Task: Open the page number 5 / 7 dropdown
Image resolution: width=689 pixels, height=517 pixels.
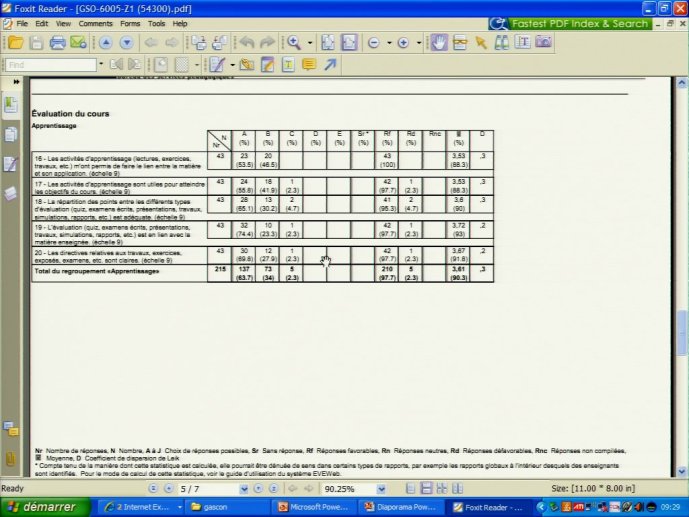Action: coord(244,489)
